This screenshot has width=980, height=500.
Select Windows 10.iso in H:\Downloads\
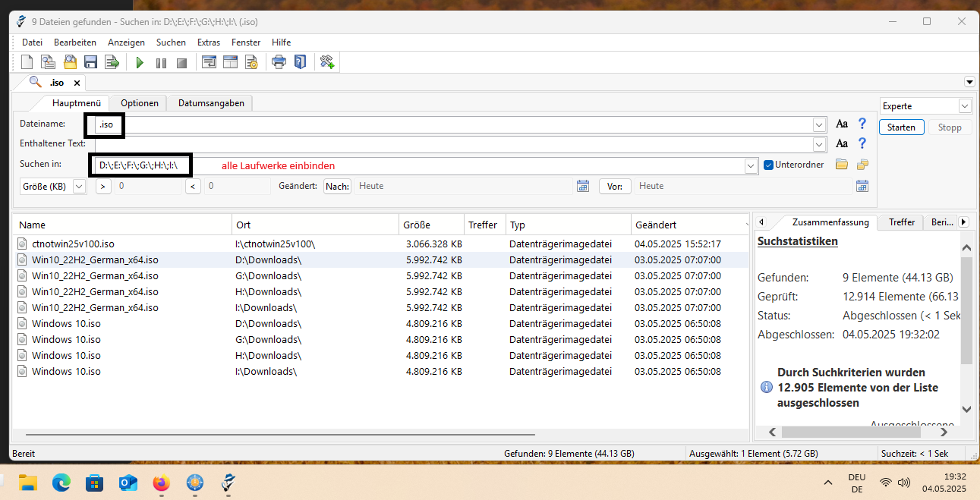381,355
